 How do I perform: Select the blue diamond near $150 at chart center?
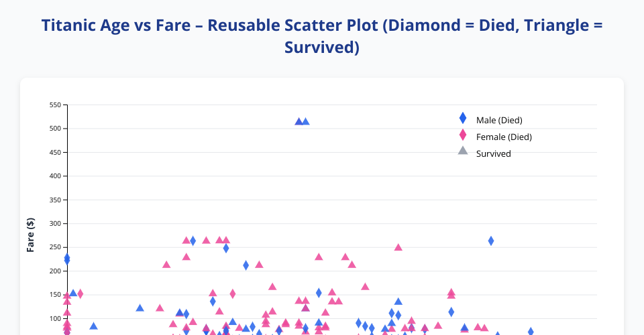[x=319, y=293]
